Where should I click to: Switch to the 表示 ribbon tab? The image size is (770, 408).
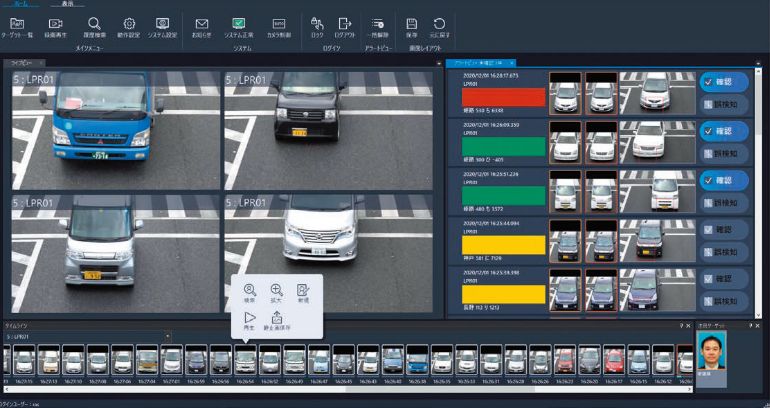coord(67,3)
